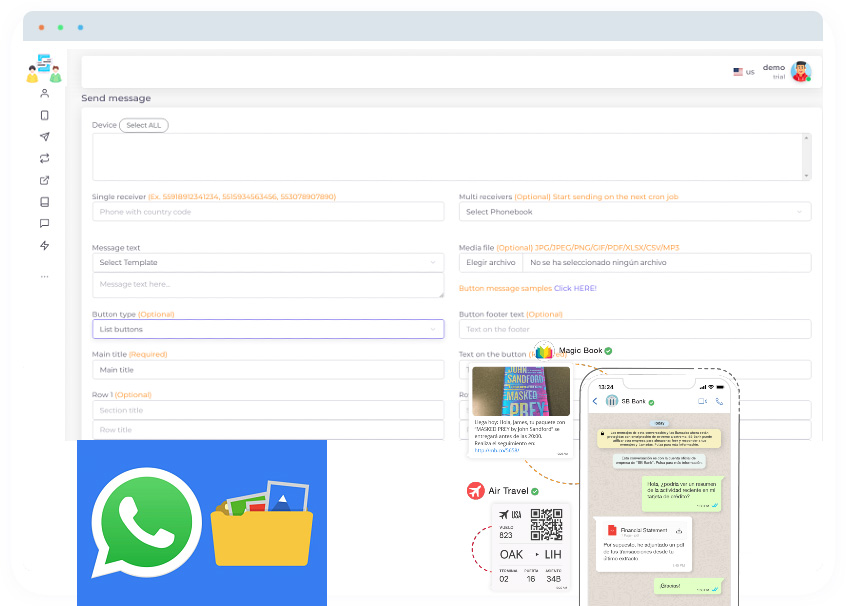This screenshot has width=846, height=606.
Task: Open the chat bubble sidebar icon
Action: click(44, 224)
